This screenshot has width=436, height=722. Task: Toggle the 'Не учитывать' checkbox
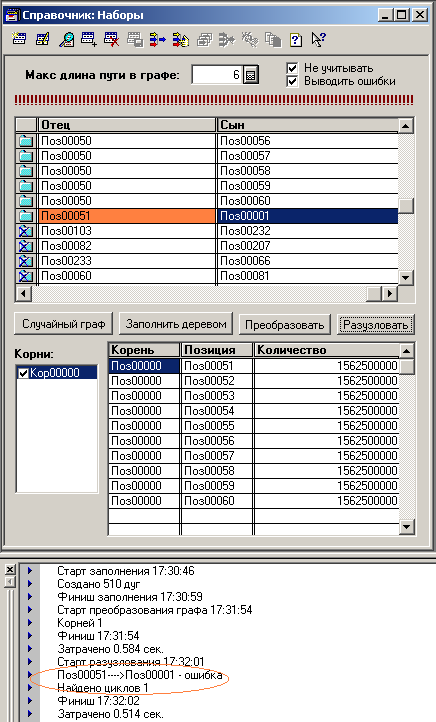pos(292,68)
